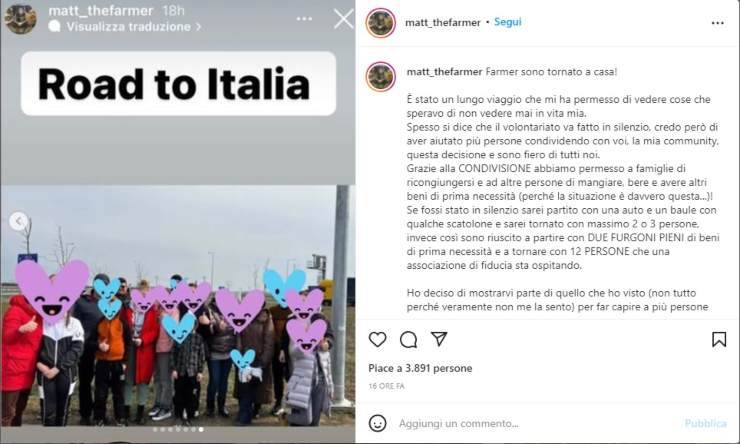Open post options three-dot menu
Viewport: 740px width, 444px height.
(x=717, y=23)
